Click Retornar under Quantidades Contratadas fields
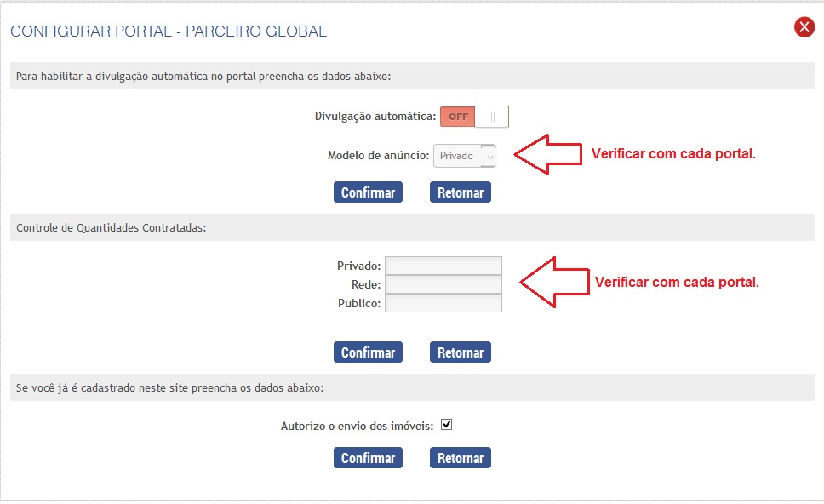The width and height of the screenshot is (824, 504). pos(461,352)
